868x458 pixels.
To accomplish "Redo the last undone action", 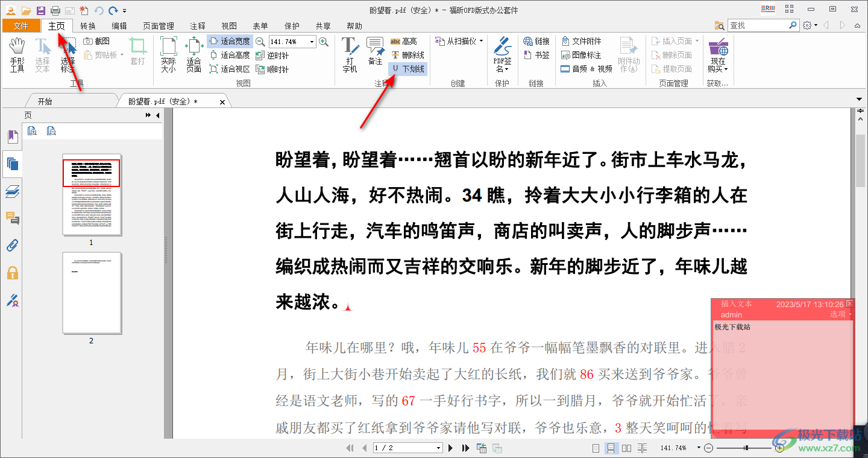I will tap(113, 10).
